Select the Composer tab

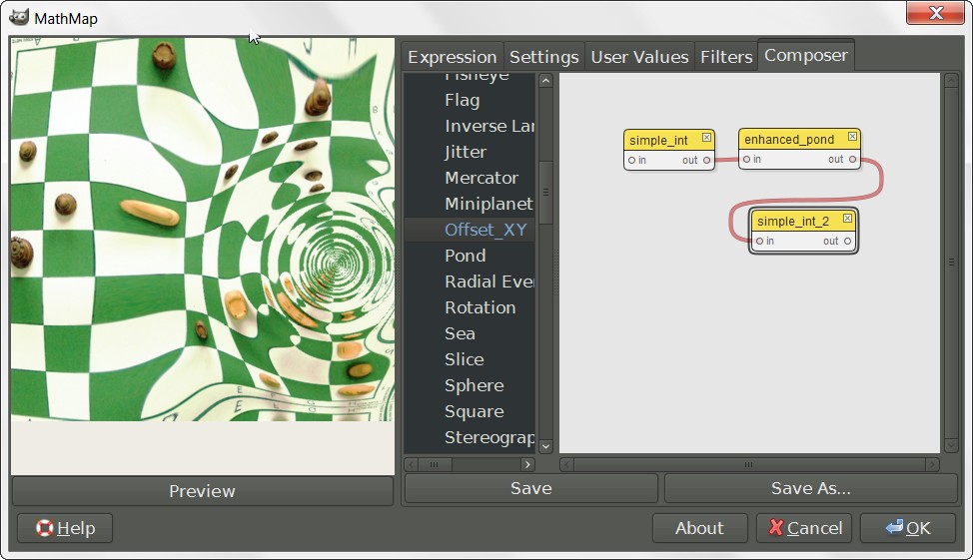(x=806, y=55)
